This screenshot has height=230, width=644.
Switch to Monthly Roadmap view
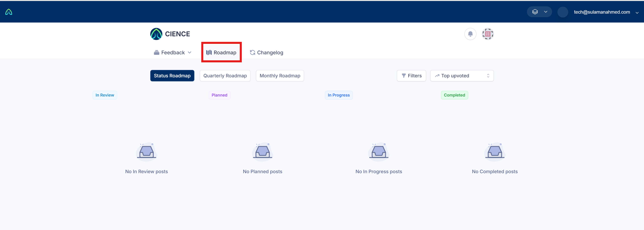pyautogui.click(x=280, y=76)
